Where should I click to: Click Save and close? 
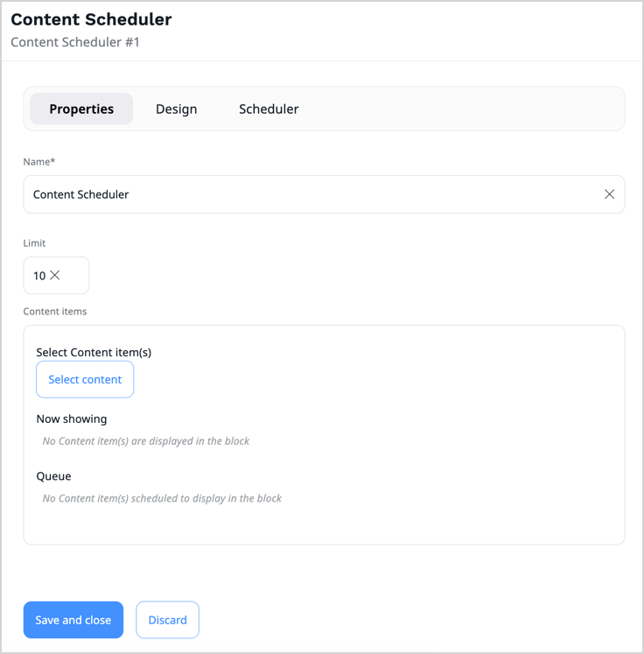pos(73,620)
